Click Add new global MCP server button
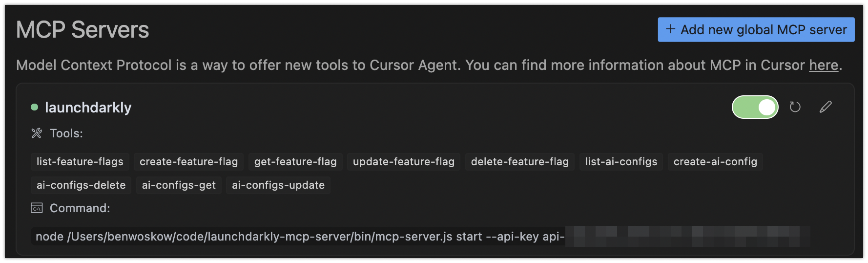The height and width of the screenshot is (263, 868). pyautogui.click(x=756, y=30)
